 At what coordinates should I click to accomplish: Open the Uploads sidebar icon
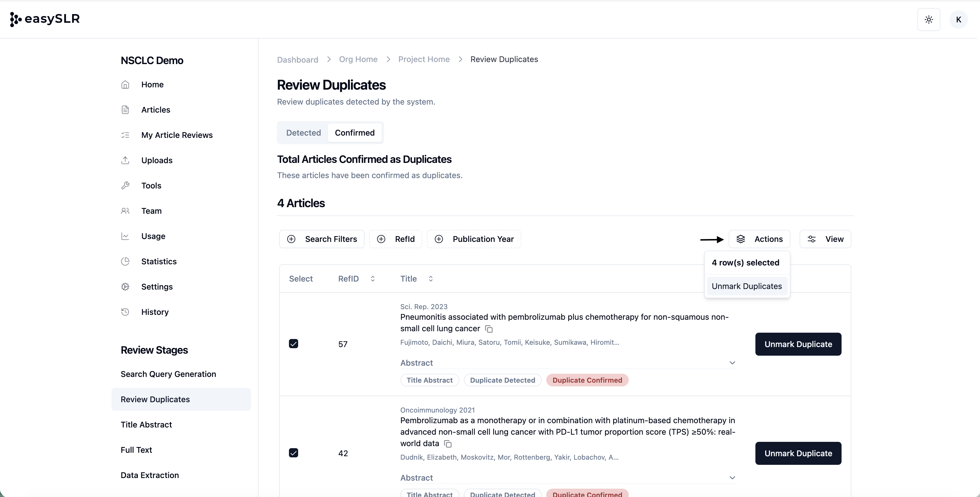125,160
